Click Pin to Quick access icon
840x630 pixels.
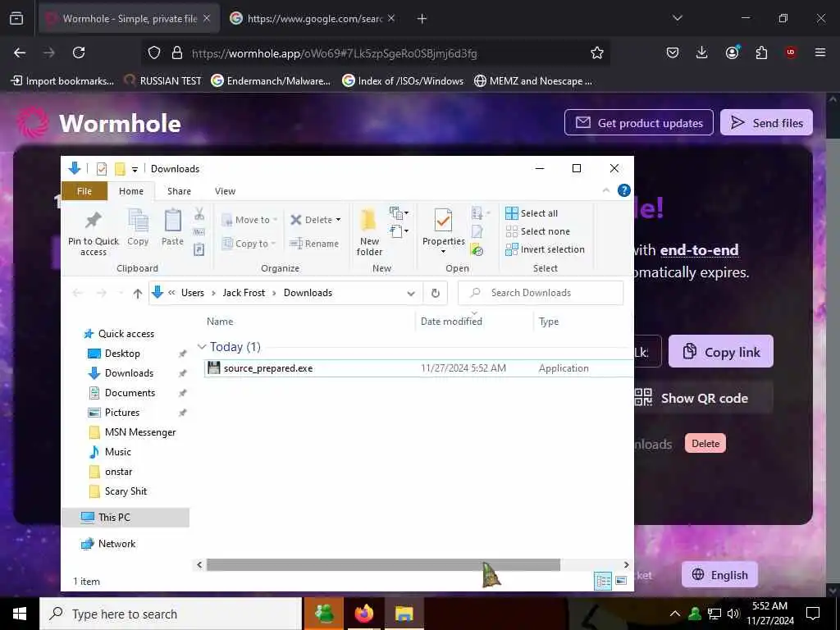point(94,220)
